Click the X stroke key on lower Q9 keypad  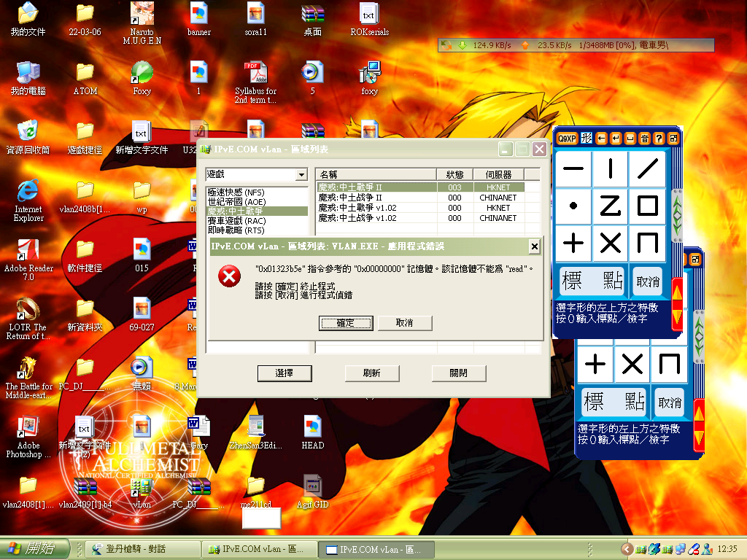point(631,365)
